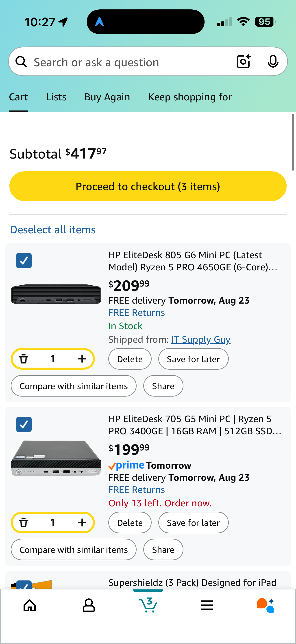This screenshot has height=644, width=296.
Task: Tap Deselect all items link
Action: coord(53,229)
